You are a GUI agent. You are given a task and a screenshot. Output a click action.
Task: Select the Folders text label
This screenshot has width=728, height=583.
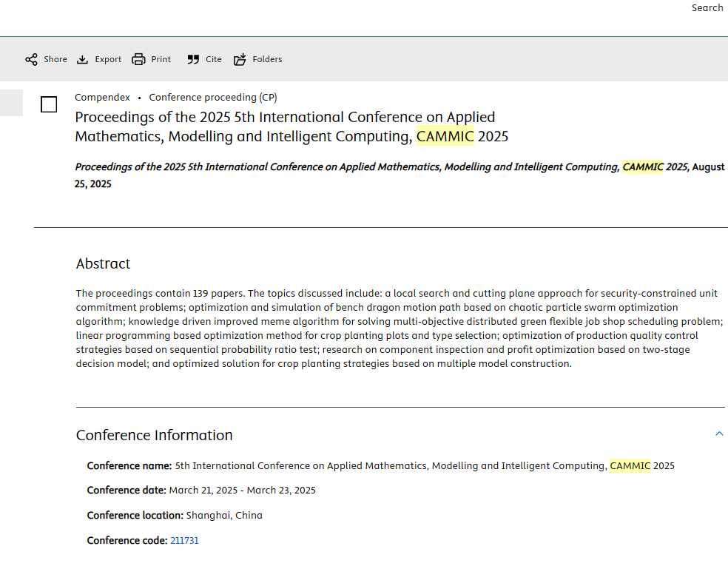click(x=267, y=59)
